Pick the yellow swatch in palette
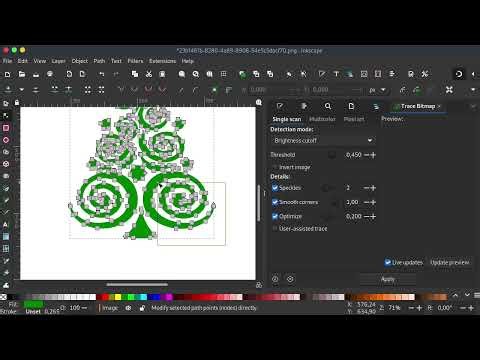 (118, 297)
